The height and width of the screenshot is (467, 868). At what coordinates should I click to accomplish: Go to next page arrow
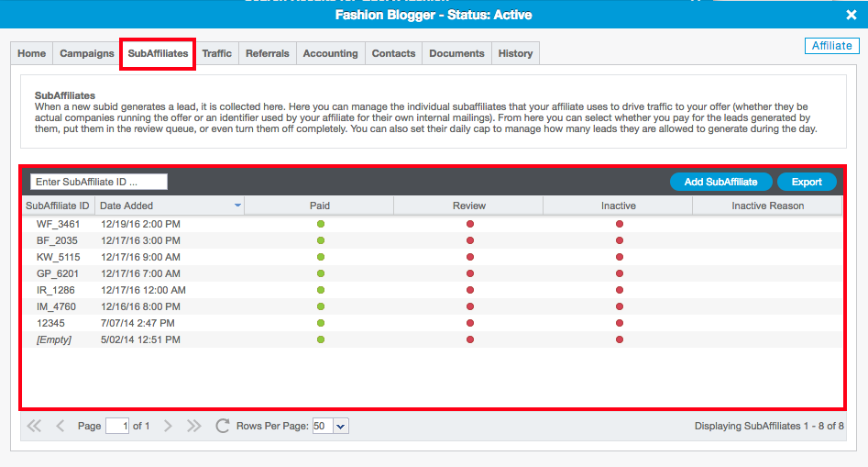[168, 426]
